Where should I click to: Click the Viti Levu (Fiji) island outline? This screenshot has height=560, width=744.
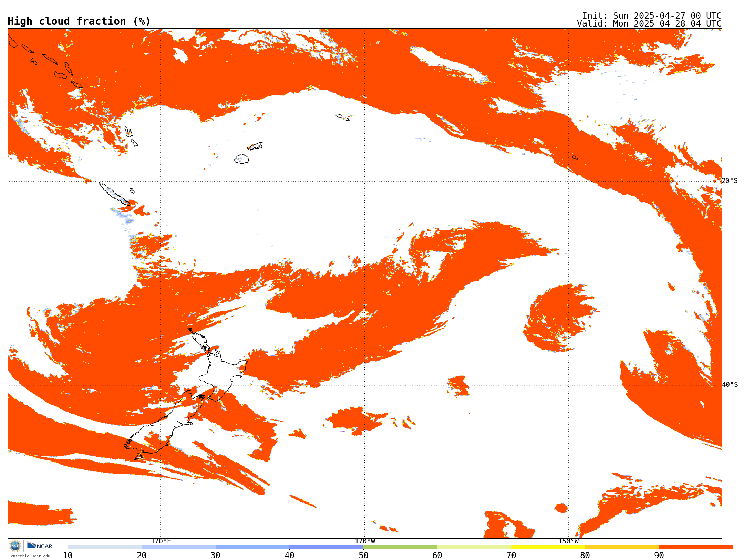tap(242, 159)
